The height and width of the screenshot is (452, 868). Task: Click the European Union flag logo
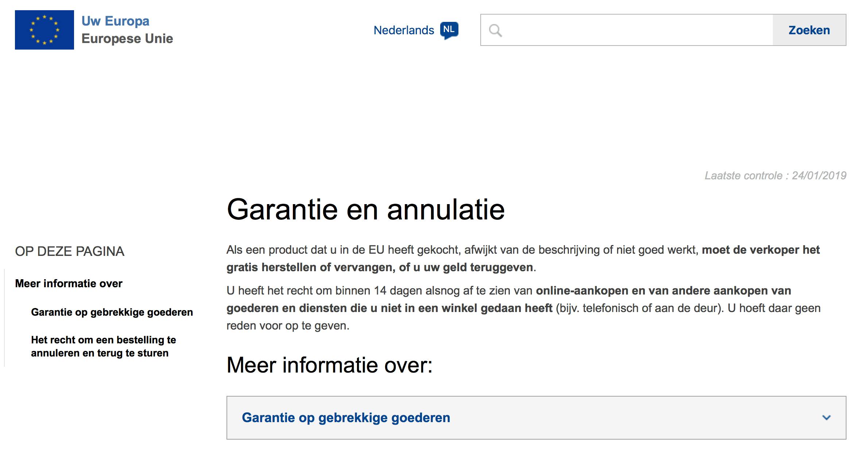pyautogui.click(x=44, y=30)
